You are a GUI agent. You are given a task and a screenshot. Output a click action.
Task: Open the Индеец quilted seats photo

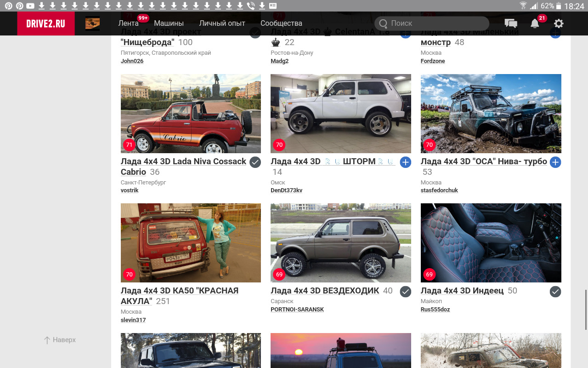click(x=491, y=243)
